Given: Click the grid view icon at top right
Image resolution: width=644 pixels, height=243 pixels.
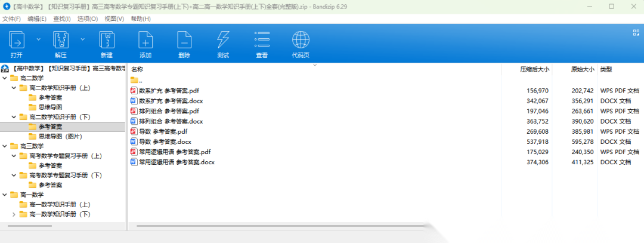Looking at the screenshot, I should [x=636, y=33].
